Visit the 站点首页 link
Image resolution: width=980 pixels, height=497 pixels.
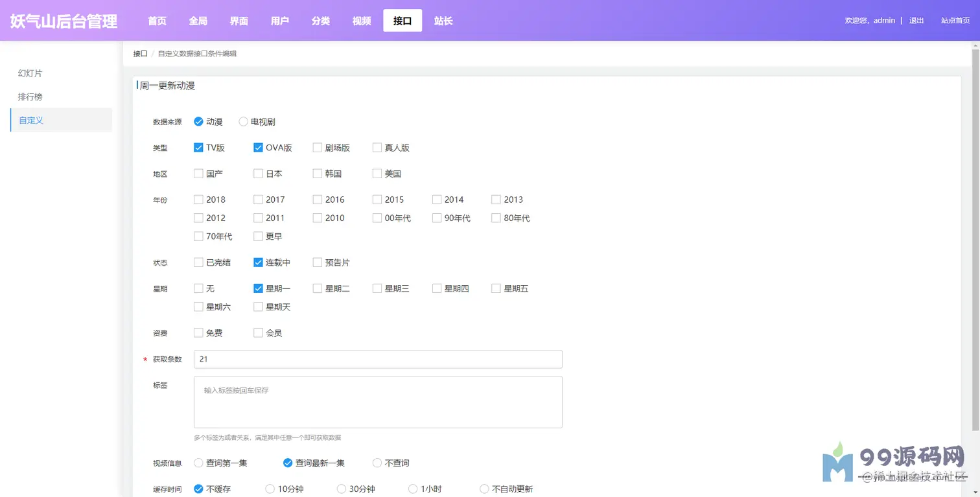click(x=955, y=21)
